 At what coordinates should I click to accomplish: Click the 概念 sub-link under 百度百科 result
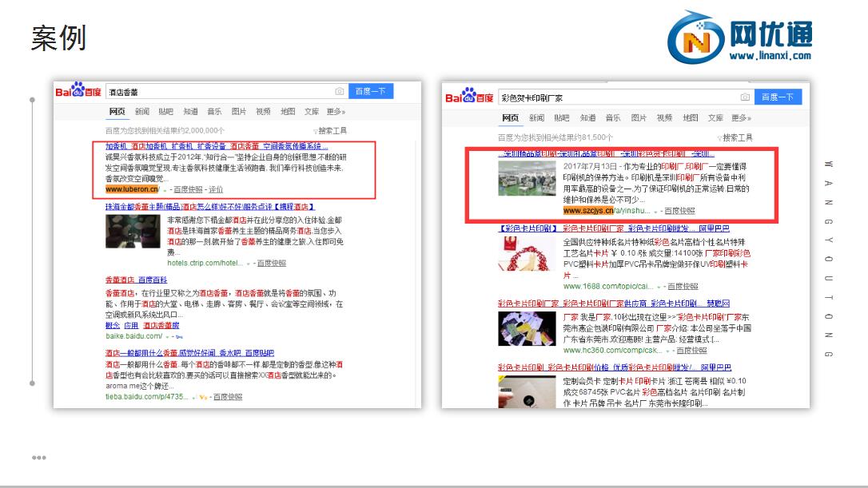(x=113, y=325)
